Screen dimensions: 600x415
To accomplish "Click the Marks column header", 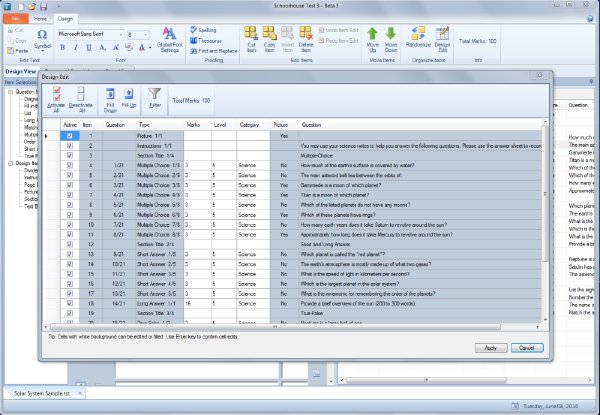I will 197,125.
